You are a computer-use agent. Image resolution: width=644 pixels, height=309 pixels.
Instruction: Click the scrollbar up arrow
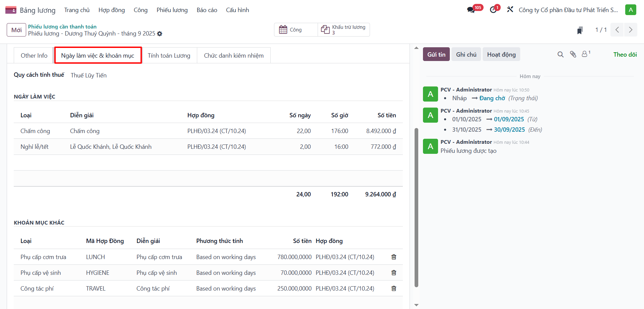tap(416, 48)
